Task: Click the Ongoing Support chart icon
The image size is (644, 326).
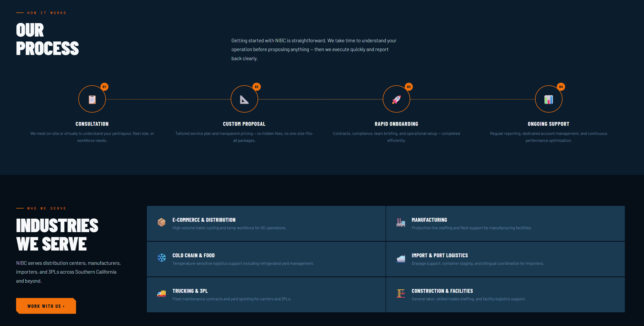Action: tap(549, 100)
